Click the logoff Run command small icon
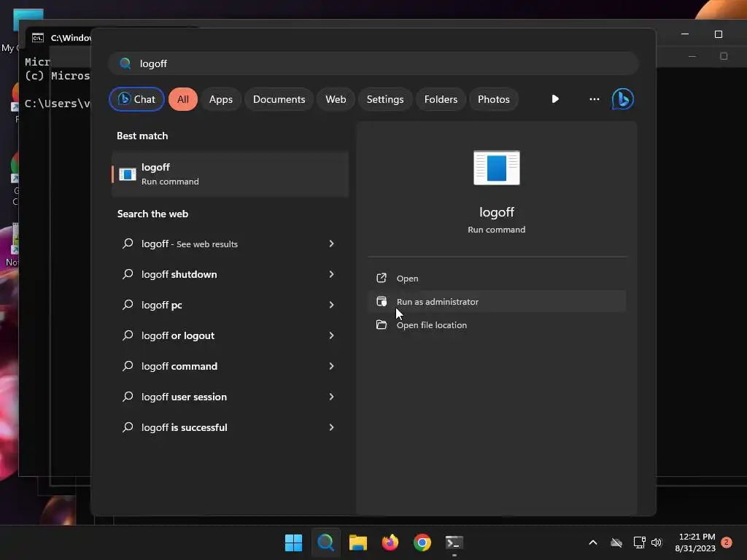747x560 pixels. point(127,174)
